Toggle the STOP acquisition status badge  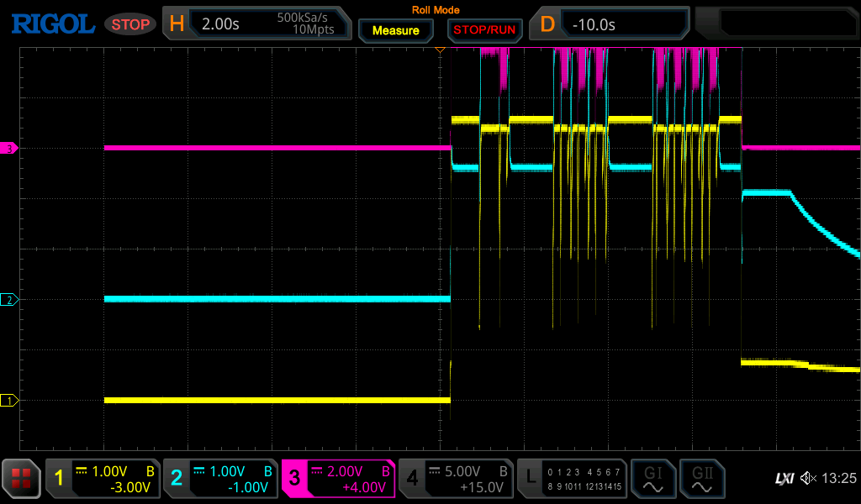click(x=130, y=24)
